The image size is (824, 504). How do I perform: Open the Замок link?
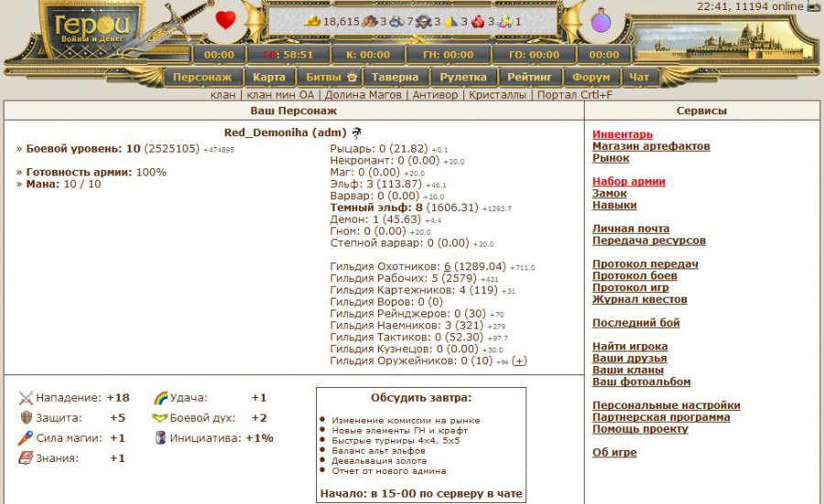[x=610, y=193]
